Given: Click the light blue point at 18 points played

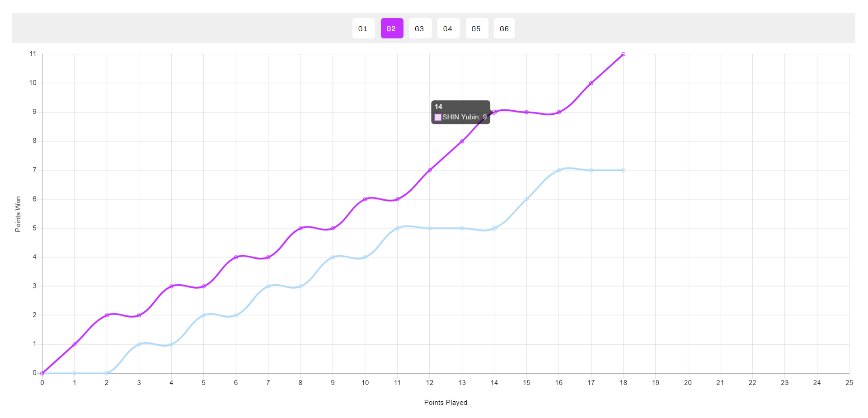Looking at the screenshot, I should point(623,170).
